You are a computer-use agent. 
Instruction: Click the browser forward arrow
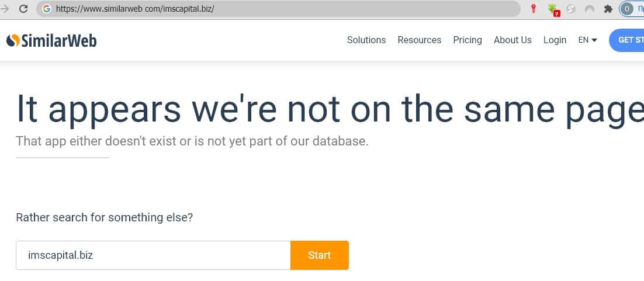5,9
